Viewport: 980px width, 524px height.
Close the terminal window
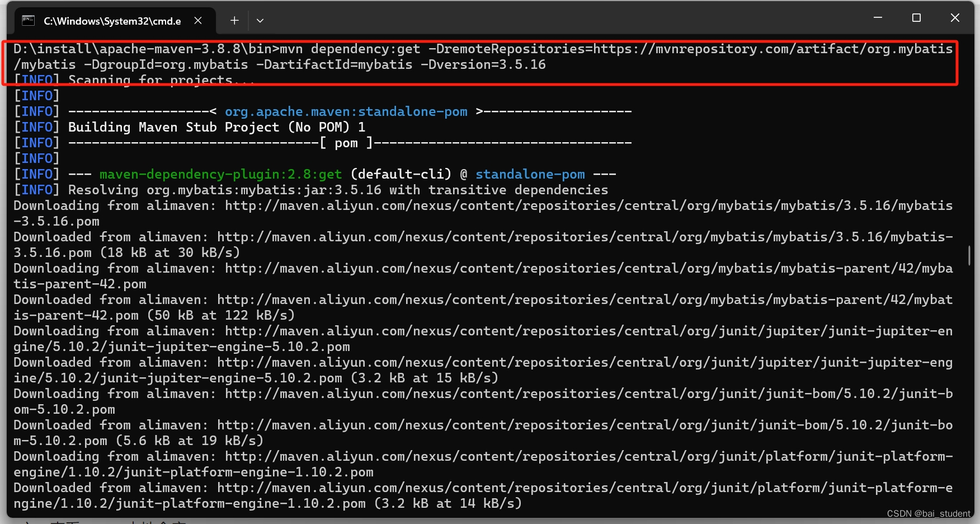(955, 18)
